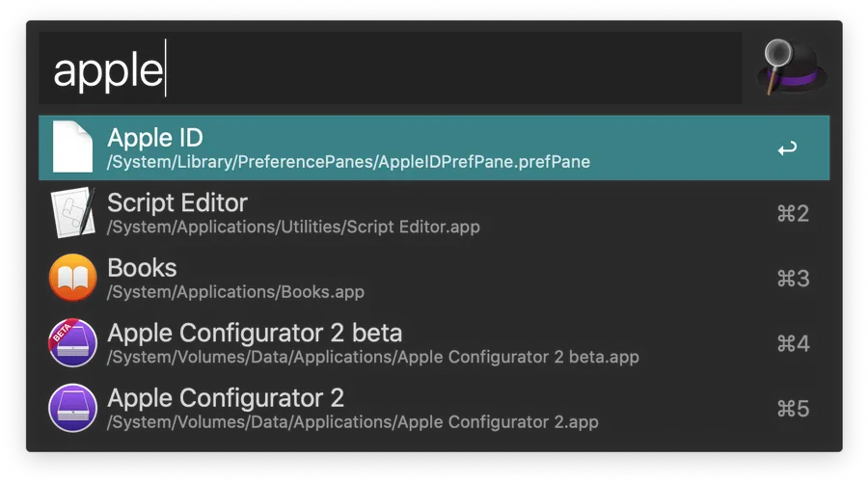The image size is (868, 483).
Task: Click the Apple Configurator 2 beta icon
Action: (72, 343)
